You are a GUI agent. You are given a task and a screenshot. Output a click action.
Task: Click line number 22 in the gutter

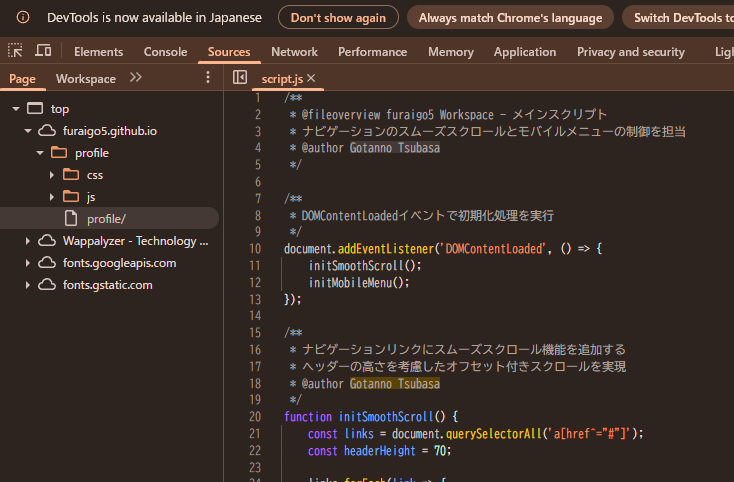point(255,450)
